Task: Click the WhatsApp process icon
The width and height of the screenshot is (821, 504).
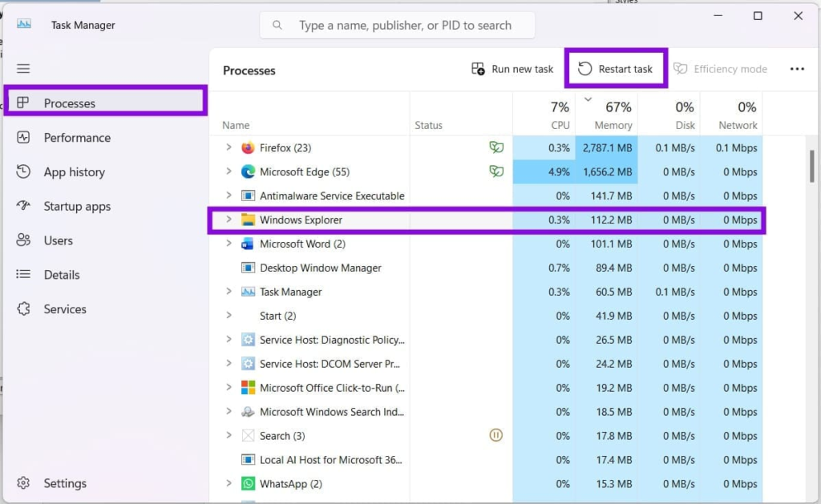Action: (x=248, y=484)
